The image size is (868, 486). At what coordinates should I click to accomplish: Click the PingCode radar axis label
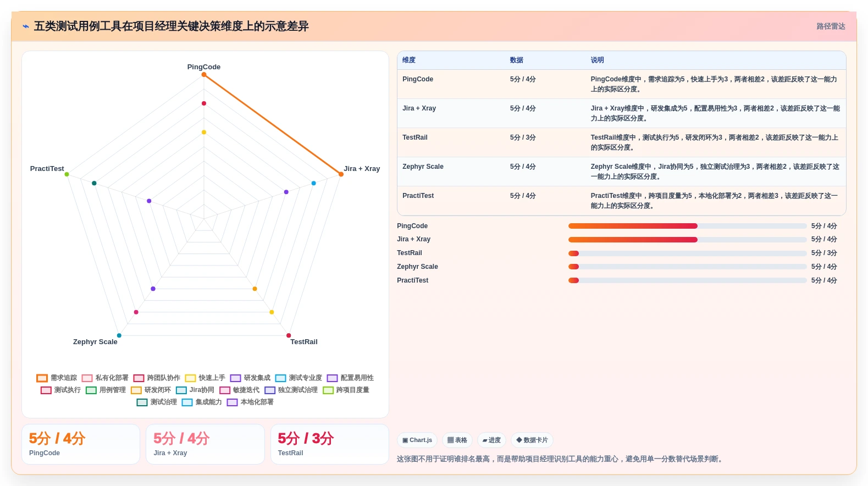204,67
